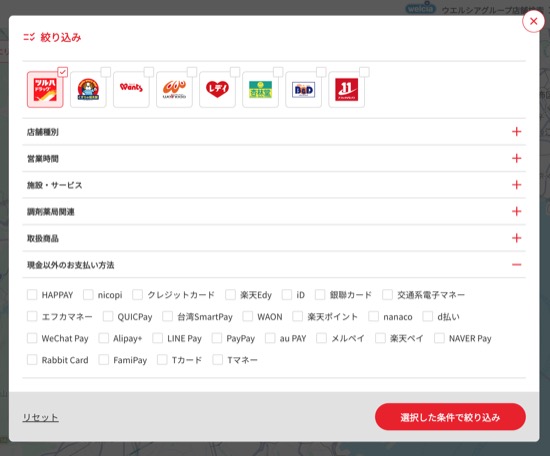The height and width of the screenshot is (456, 550).
Task: Click the welcia logo behind the dialog
Action: (x=421, y=9)
